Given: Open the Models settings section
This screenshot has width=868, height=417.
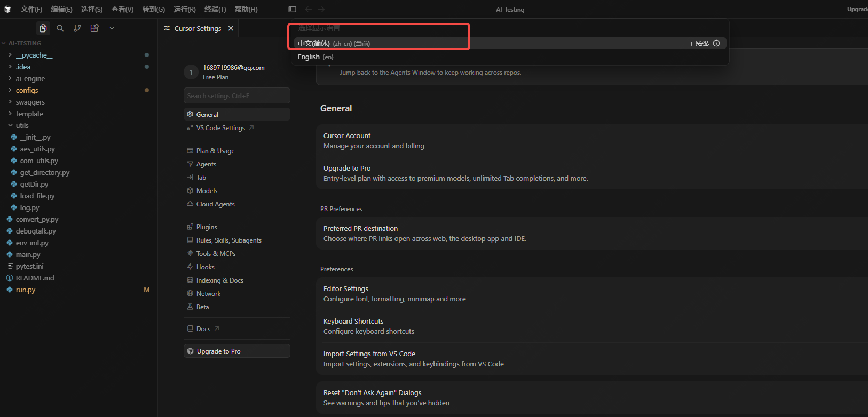Looking at the screenshot, I should pos(237,191).
